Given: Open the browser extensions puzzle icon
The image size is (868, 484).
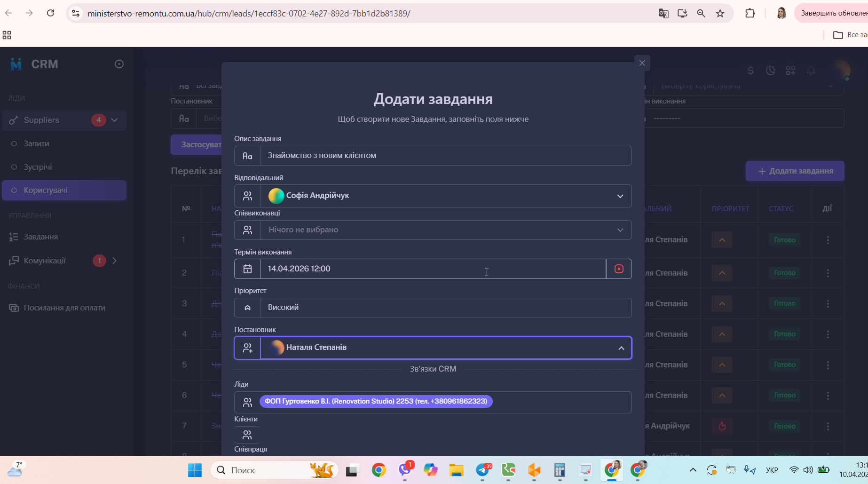Looking at the screenshot, I should pos(750,13).
